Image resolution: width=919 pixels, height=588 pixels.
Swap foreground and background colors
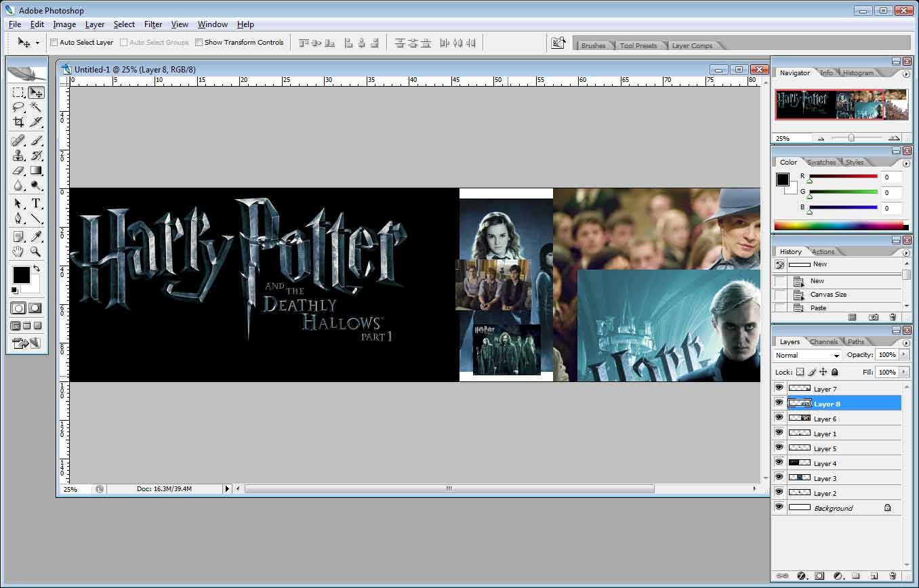coord(37,268)
